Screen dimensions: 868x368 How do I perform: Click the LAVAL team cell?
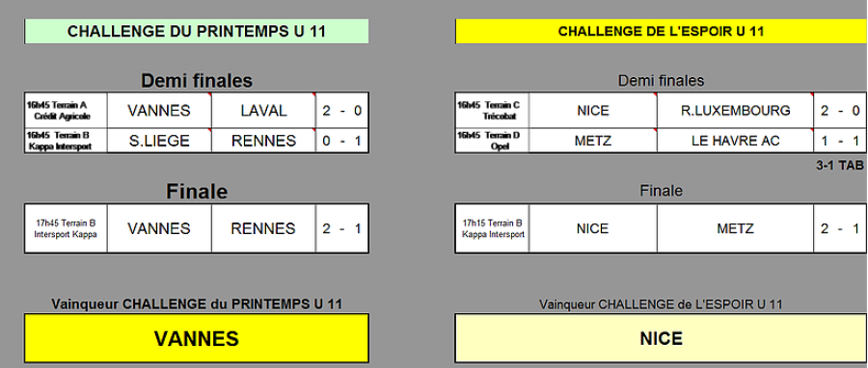(x=263, y=111)
